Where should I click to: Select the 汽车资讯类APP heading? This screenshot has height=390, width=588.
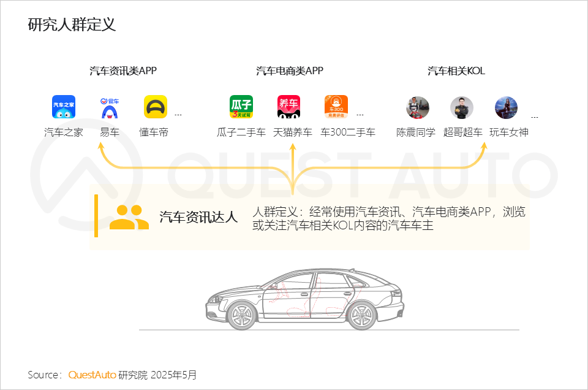click(123, 71)
